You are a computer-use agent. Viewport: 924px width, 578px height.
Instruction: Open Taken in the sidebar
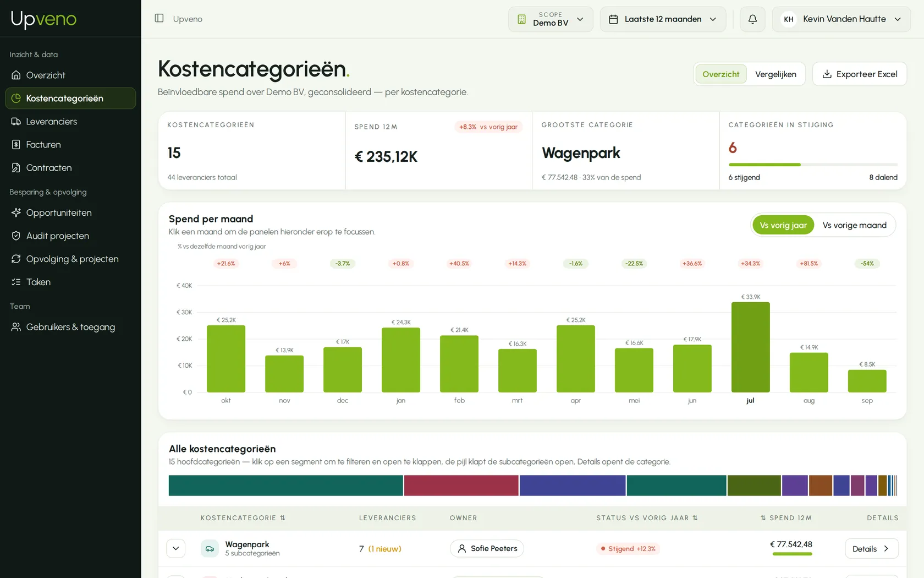tap(70, 282)
